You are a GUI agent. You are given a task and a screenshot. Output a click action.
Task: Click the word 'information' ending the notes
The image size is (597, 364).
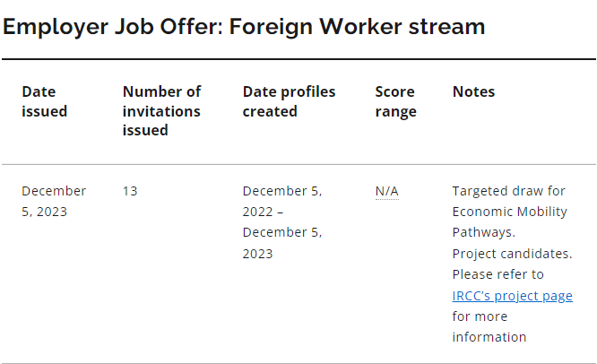click(489, 337)
